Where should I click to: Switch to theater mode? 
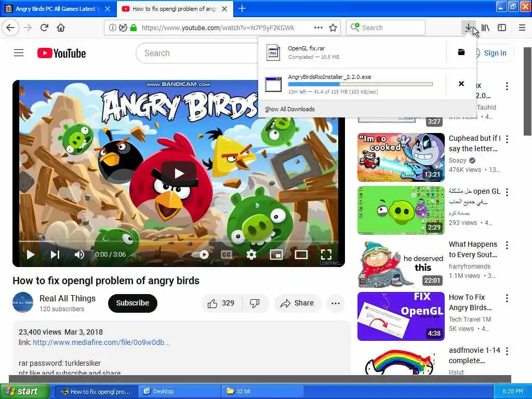301,255
